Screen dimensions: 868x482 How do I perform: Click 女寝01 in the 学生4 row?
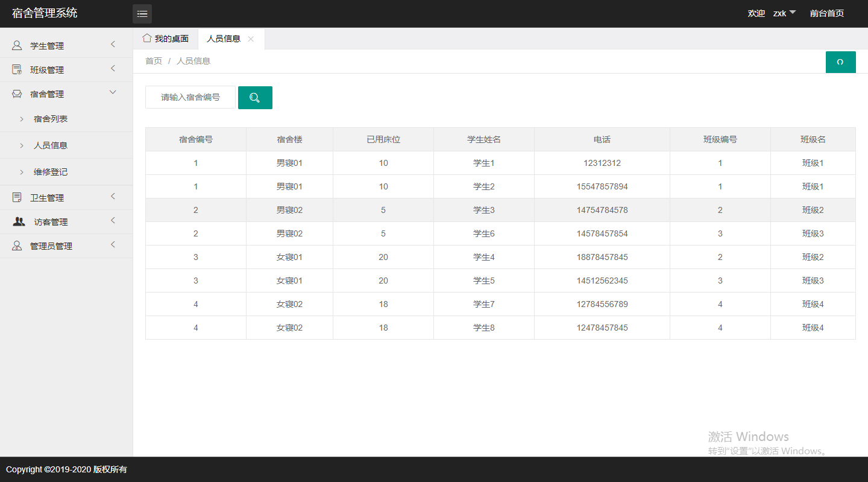tap(289, 257)
